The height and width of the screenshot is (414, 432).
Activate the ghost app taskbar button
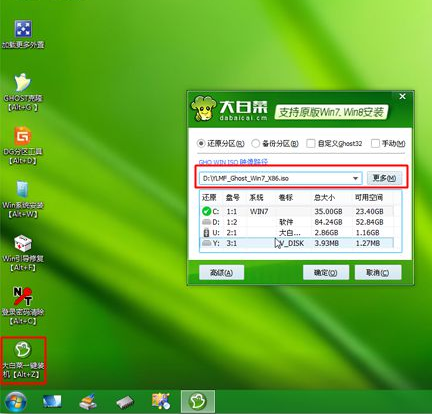point(198,402)
